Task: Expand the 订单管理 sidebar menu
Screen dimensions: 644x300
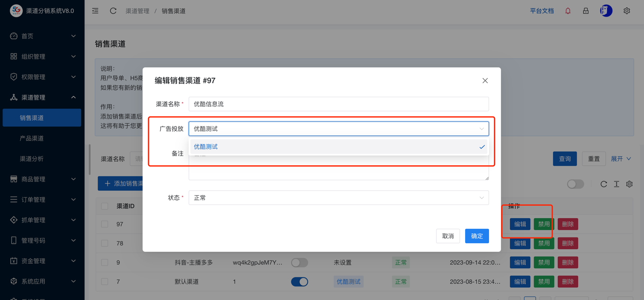Action: coord(42,199)
